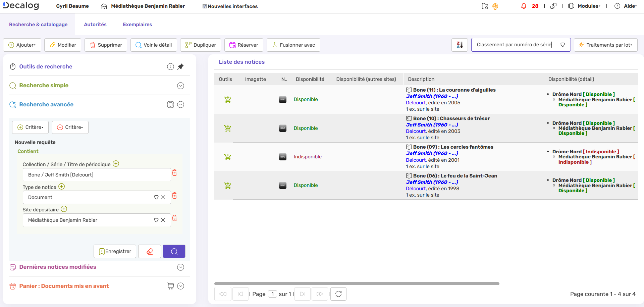Open the Exemplaires tab
The image size is (644, 307).
click(137, 24)
